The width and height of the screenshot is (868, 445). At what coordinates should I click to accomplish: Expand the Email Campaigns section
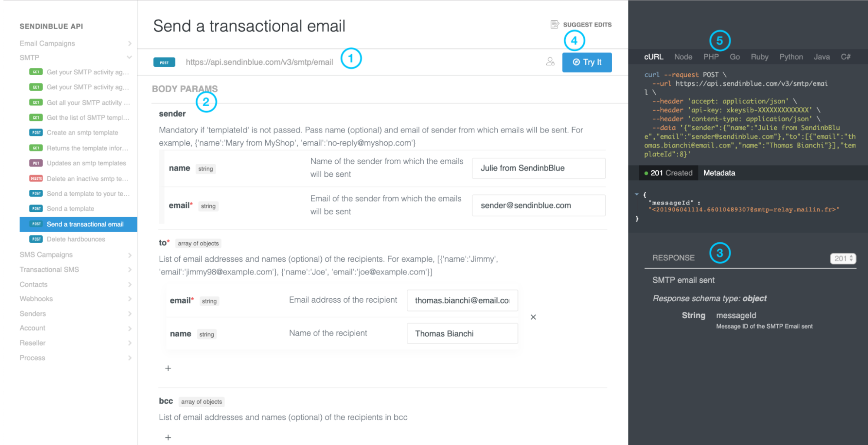[129, 43]
